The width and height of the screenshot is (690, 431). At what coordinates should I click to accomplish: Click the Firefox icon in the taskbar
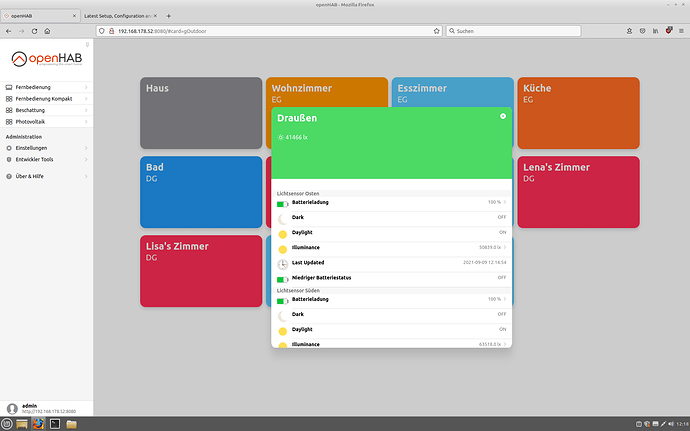(x=38, y=424)
